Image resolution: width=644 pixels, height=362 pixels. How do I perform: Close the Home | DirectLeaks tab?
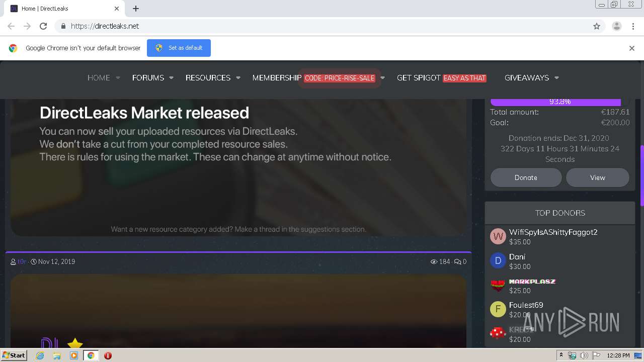[x=117, y=9]
